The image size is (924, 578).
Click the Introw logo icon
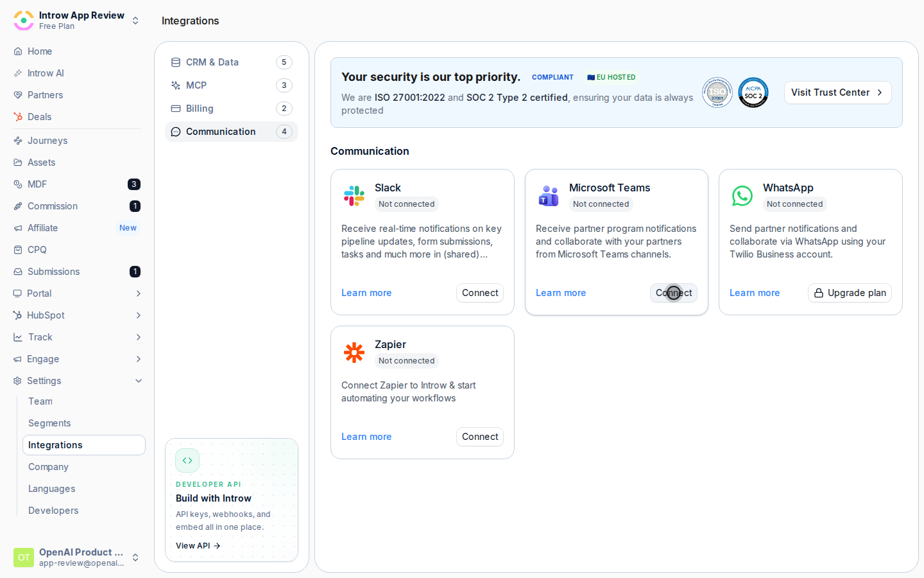(24, 21)
